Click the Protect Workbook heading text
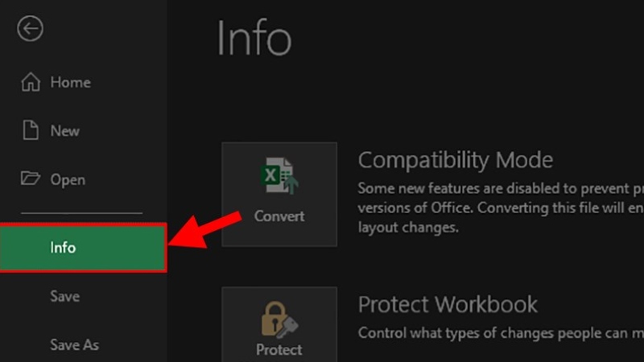Screen dimensions: 644x362 tap(448, 304)
